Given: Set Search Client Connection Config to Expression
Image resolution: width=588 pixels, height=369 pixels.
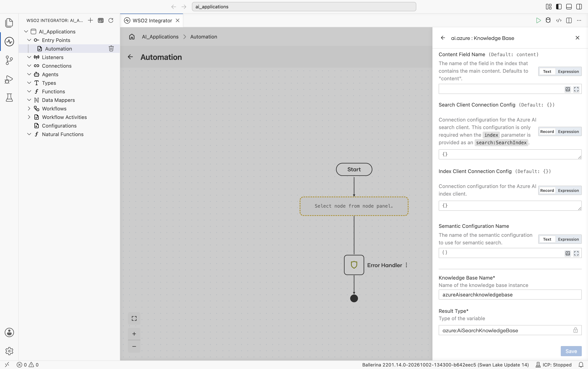Looking at the screenshot, I should click(568, 132).
